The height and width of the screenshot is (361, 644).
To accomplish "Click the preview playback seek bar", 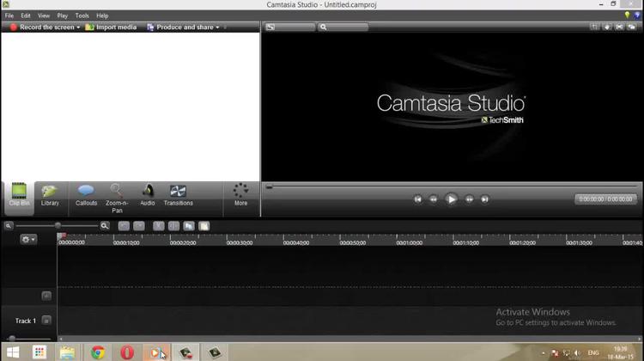I will pos(452,187).
